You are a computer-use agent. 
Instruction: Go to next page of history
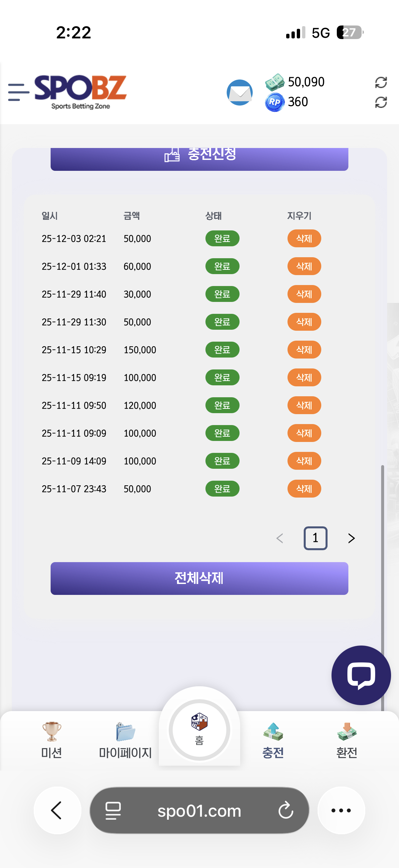[x=351, y=538]
